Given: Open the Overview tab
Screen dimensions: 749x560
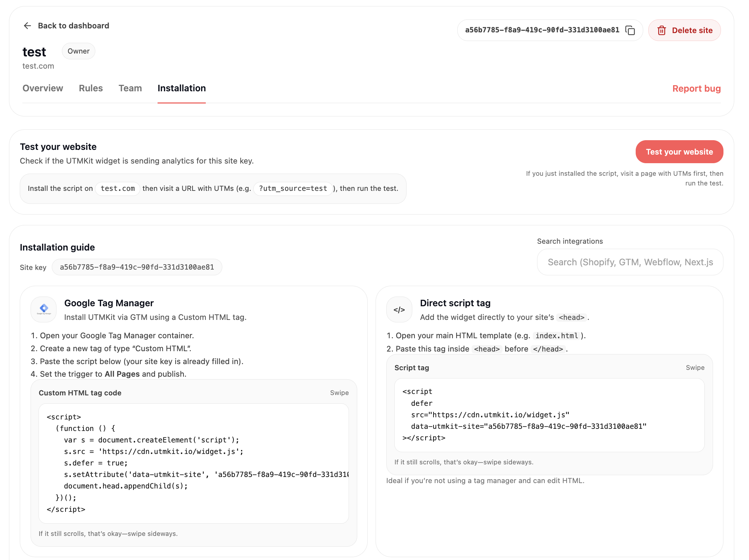Looking at the screenshot, I should click(42, 88).
